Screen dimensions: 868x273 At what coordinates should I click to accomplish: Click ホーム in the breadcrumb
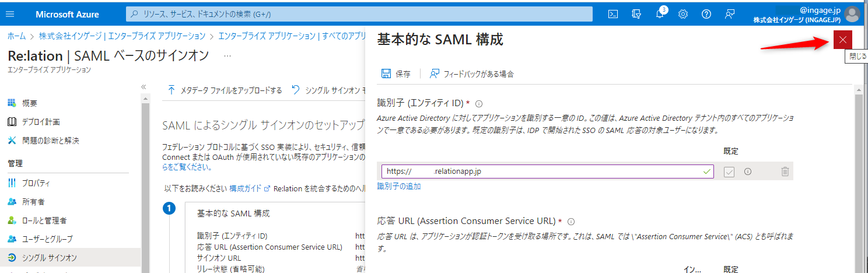tap(16, 36)
